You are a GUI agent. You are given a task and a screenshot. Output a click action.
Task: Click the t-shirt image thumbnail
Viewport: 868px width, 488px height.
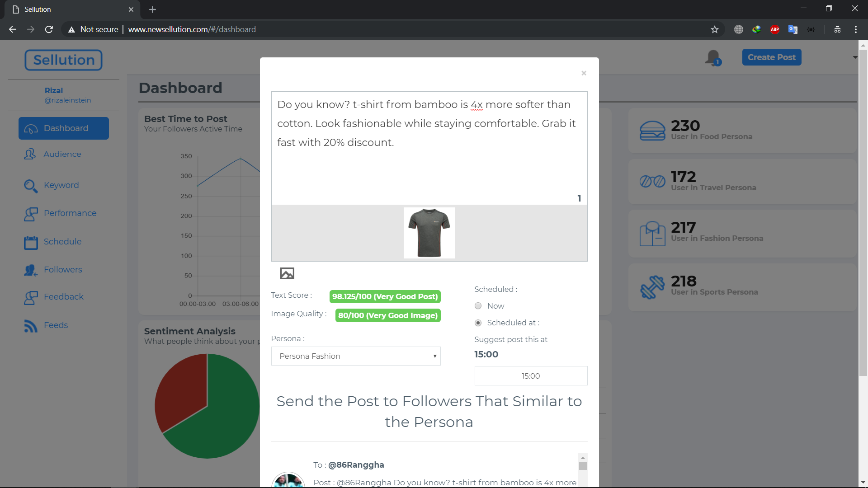point(429,233)
